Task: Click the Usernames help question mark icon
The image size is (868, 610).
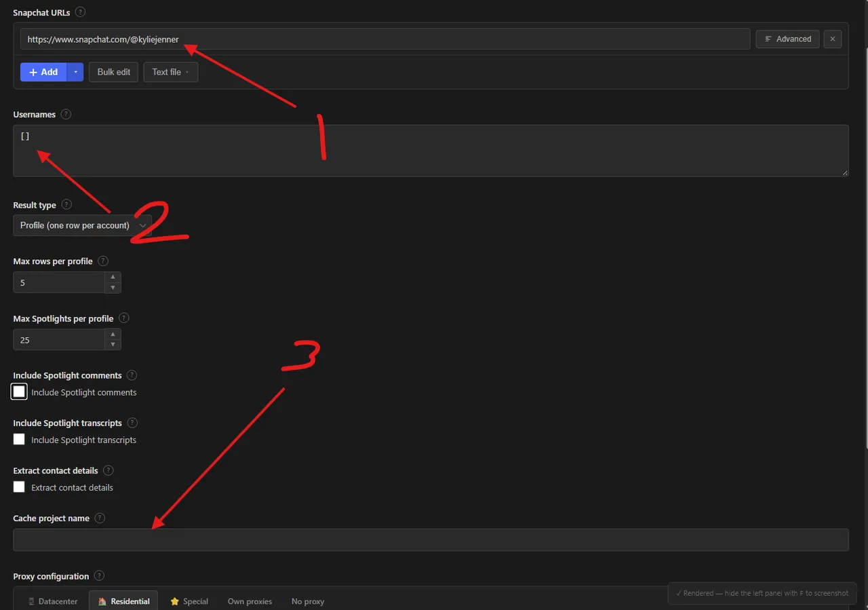Action: (66, 114)
